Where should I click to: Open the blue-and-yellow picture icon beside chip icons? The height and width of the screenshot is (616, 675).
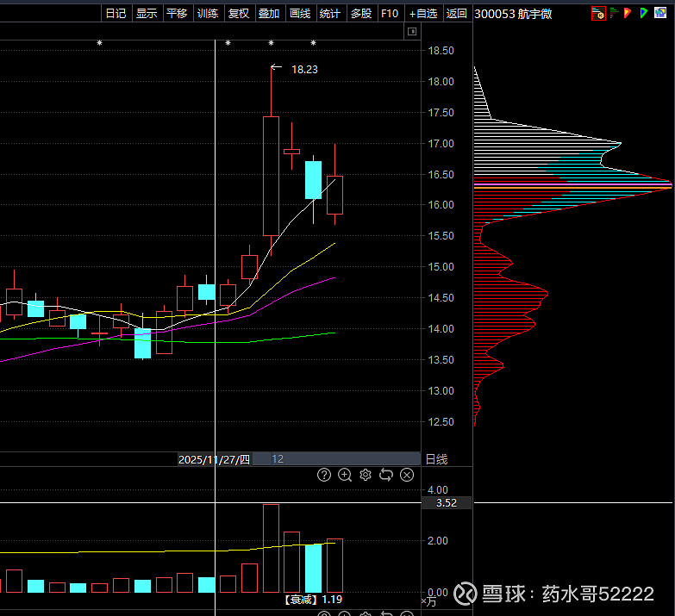pos(660,13)
